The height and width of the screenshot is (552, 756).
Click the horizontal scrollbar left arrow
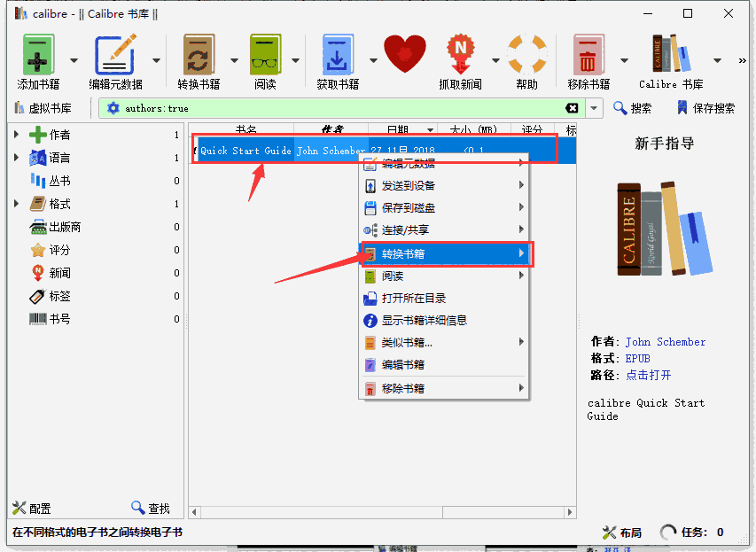coord(194,512)
